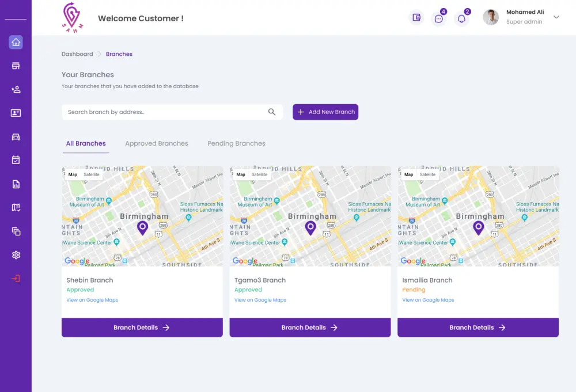Screen dimensions: 576x392
Task: Click the contacts ID card sidebar icon
Action: point(16,113)
